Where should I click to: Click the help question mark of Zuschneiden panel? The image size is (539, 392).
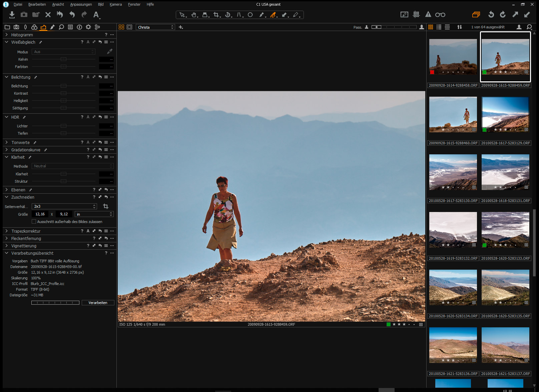point(94,197)
